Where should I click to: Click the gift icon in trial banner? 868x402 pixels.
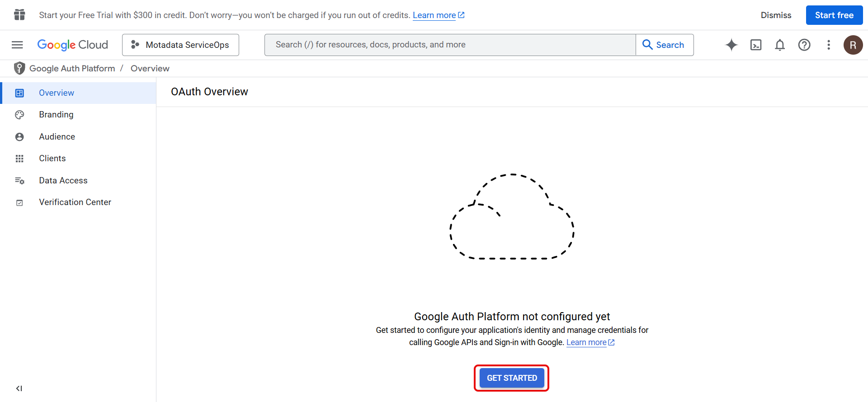[x=19, y=15]
